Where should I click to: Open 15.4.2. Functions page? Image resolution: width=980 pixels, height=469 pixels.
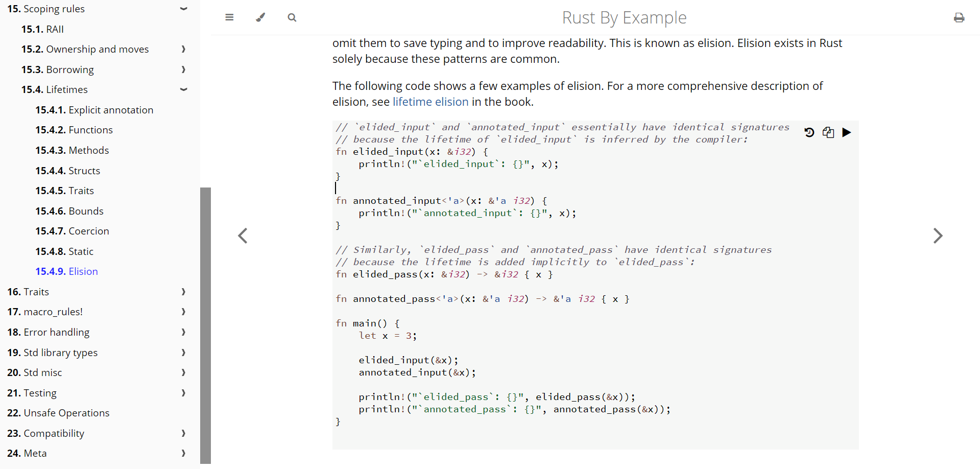[x=74, y=130]
